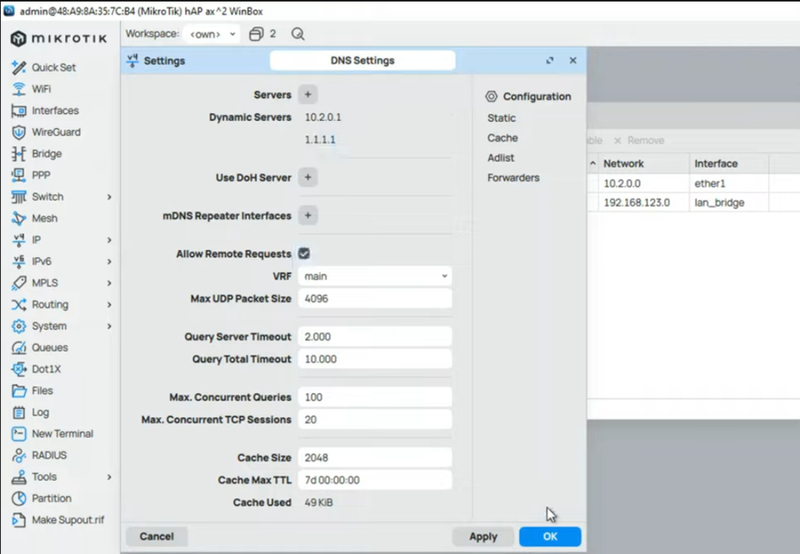Close the DNS Settings dialog
Image resolution: width=800 pixels, height=554 pixels.
point(573,60)
